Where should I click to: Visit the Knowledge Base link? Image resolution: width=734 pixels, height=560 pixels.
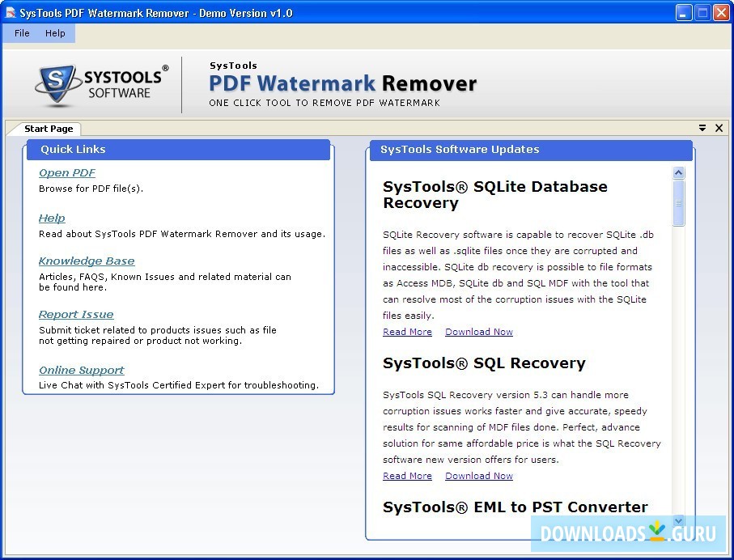(87, 261)
